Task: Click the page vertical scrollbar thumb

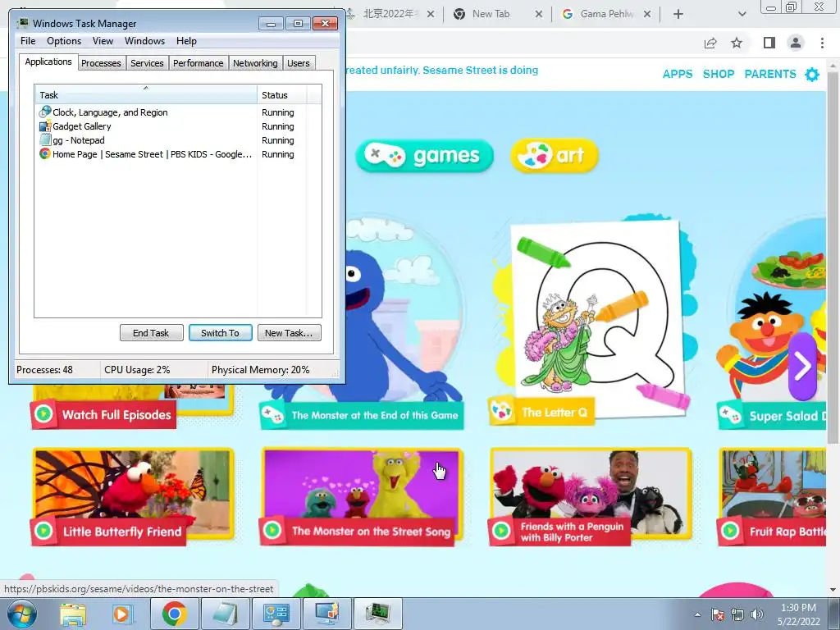Action: coord(833,257)
